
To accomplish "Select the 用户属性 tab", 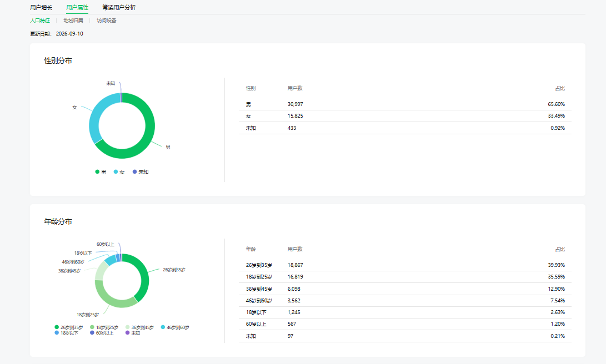I will [77, 7].
